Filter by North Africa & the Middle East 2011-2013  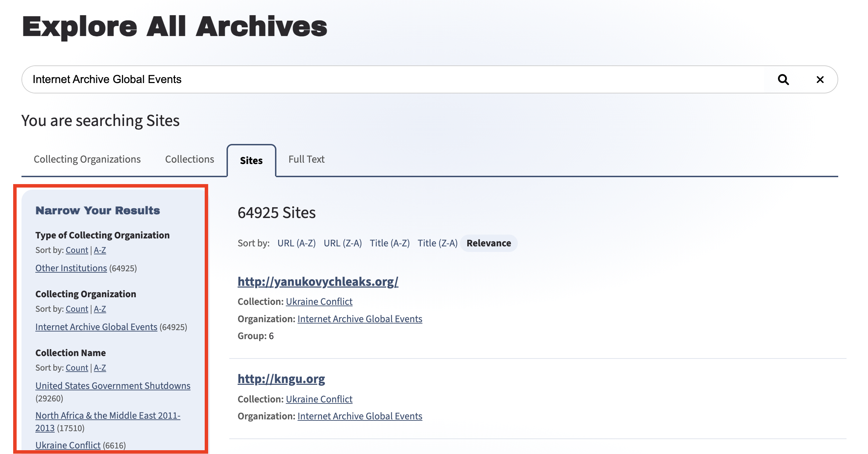108,421
